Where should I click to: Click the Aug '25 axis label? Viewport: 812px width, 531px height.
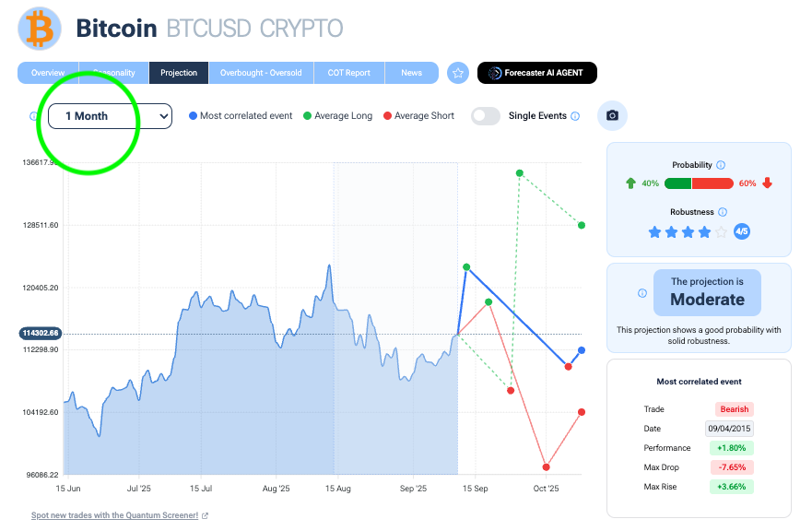pyautogui.click(x=276, y=489)
